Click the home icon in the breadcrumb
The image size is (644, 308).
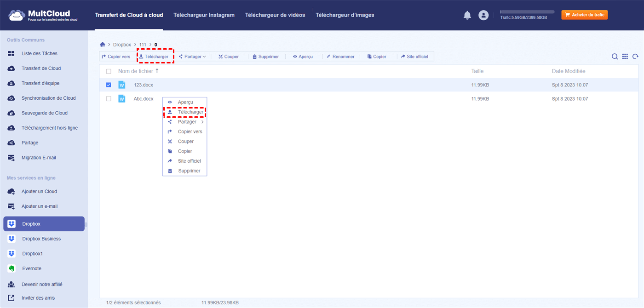(x=103, y=45)
